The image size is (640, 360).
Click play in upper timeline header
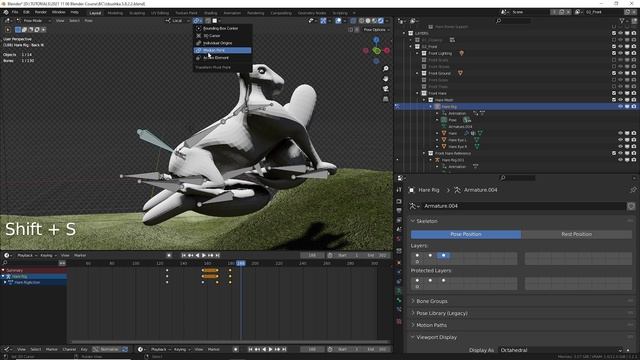204,256
